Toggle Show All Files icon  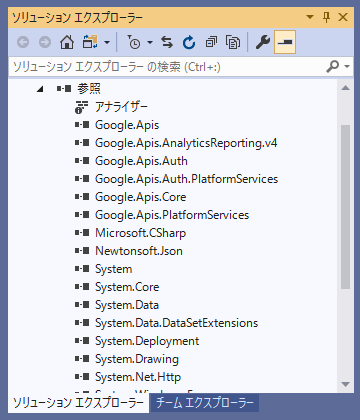[x=233, y=42]
